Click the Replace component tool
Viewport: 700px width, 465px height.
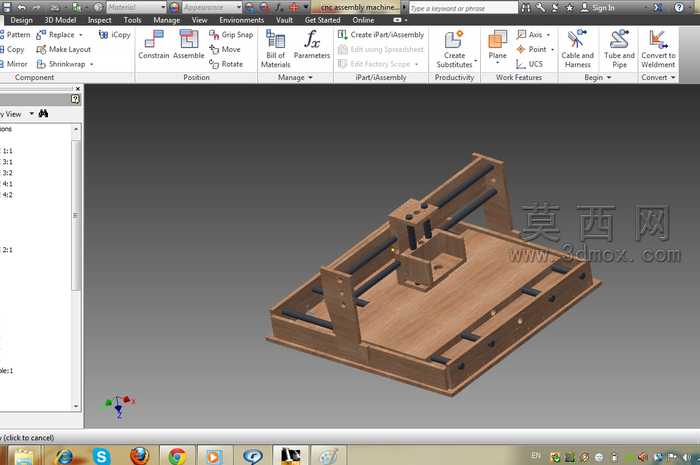point(55,34)
